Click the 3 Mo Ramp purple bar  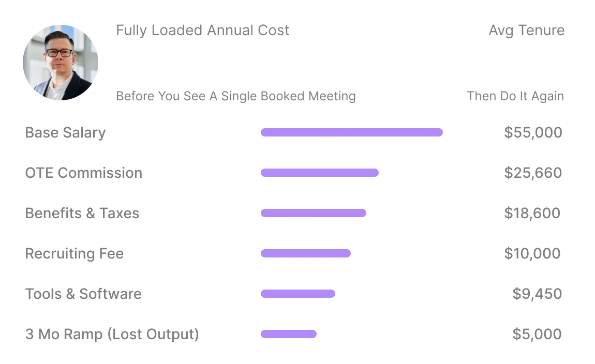tap(288, 334)
